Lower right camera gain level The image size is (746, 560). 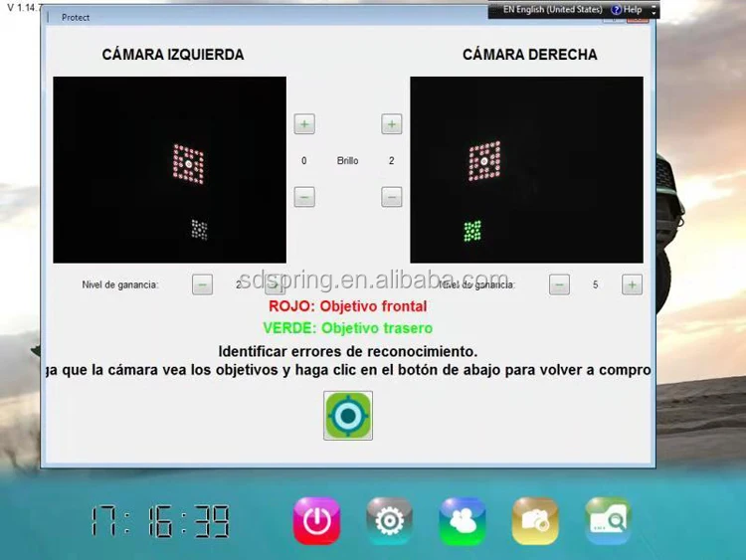559,284
